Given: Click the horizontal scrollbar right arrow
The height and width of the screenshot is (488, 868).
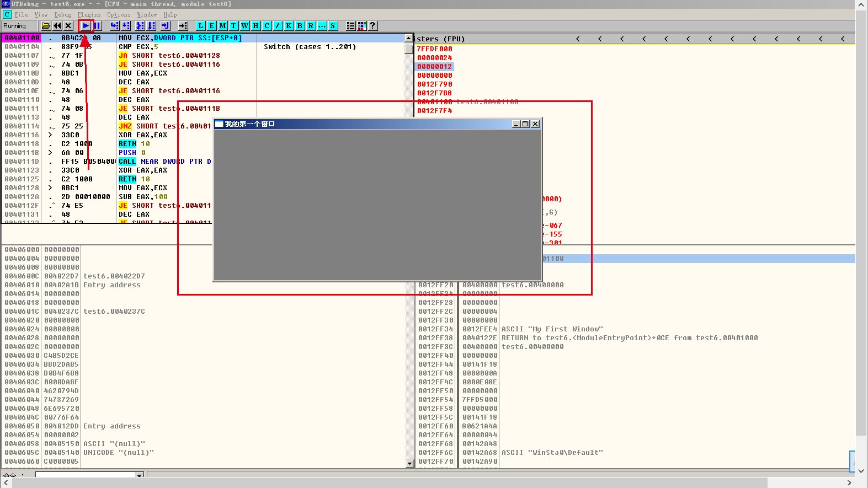Looking at the screenshot, I should [x=849, y=482].
